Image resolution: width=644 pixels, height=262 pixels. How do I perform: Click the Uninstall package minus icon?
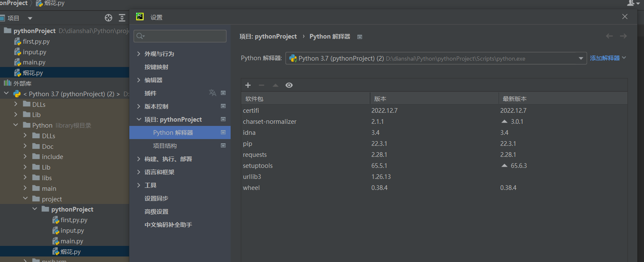point(262,85)
